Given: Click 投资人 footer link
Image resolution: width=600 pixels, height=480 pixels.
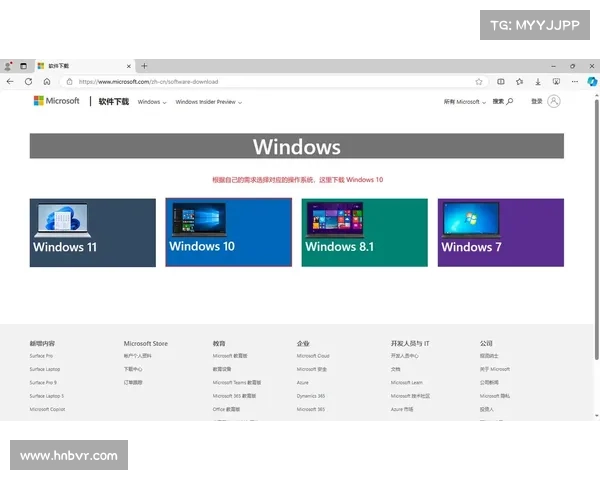Looking at the screenshot, I should [487, 409].
